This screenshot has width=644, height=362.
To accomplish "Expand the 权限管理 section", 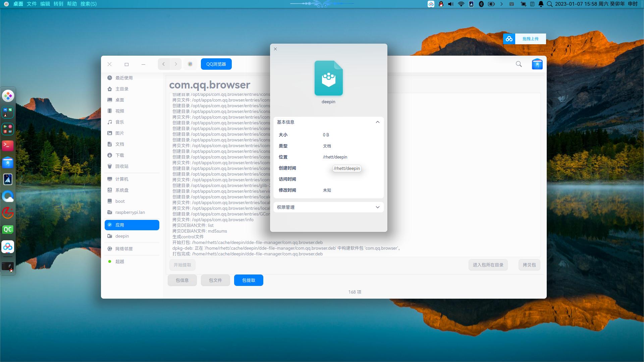I will 377,207.
